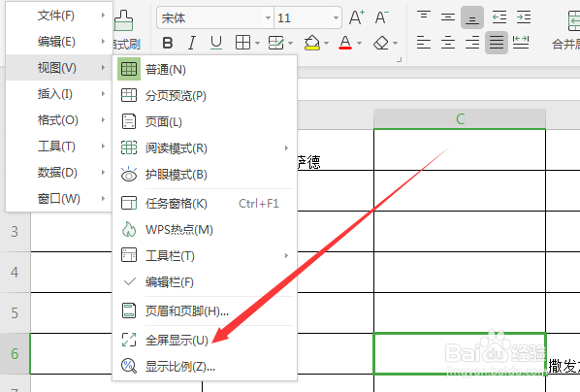Open 阅读模式(R) reading mode submenu
Screen dimensions: 580x392
pyautogui.click(x=205, y=148)
